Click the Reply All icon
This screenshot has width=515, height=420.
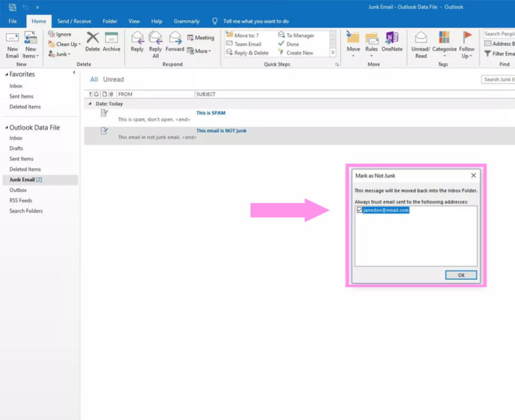click(155, 38)
